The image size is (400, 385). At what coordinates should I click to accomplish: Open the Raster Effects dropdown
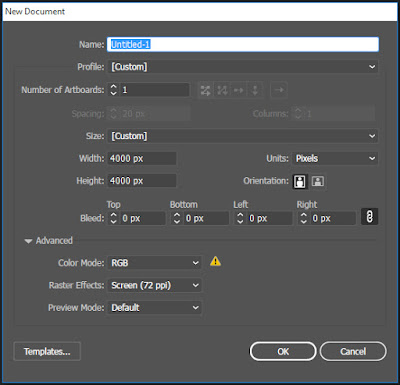click(x=154, y=285)
